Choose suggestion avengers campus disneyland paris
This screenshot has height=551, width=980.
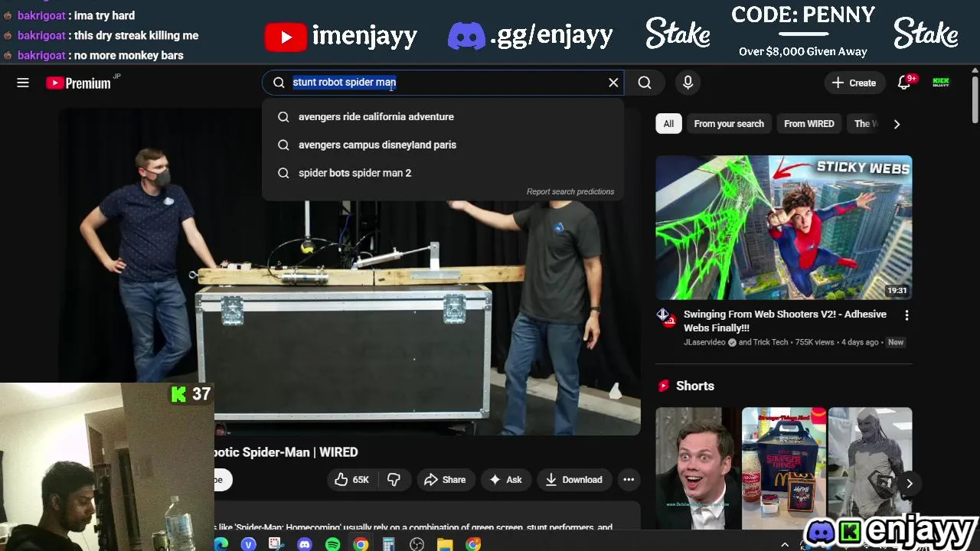(443, 145)
